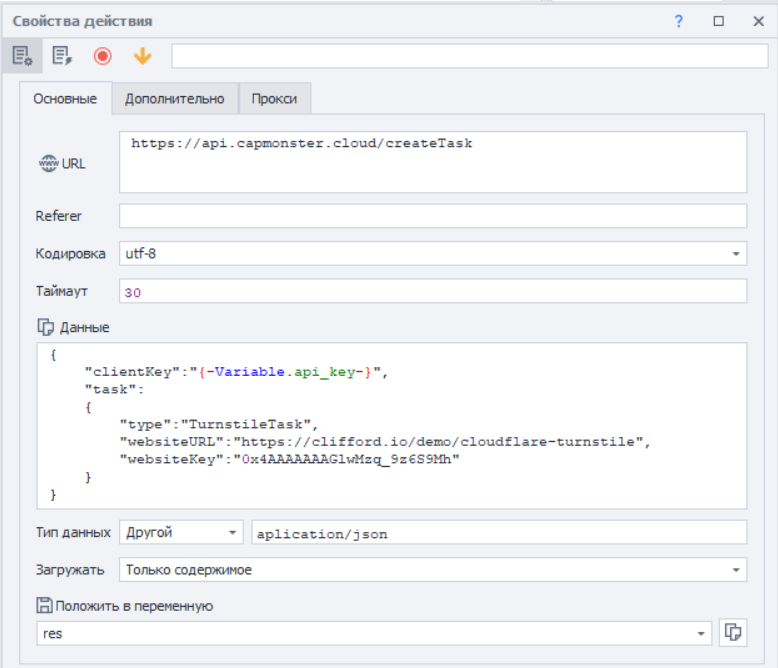This screenshot has height=668, width=778.
Task: Click the Свойства действия window title
Action: tap(82, 21)
